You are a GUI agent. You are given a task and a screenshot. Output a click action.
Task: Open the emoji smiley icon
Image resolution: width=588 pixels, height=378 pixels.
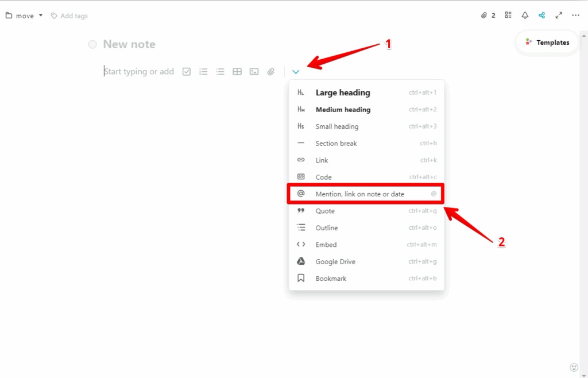coord(573,367)
